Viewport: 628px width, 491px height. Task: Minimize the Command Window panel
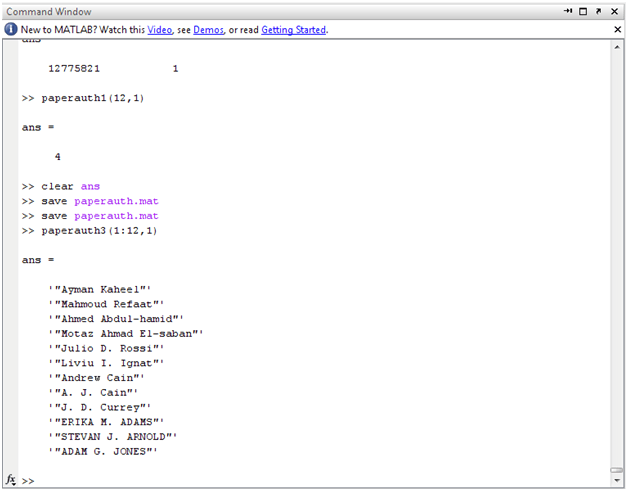click(568, 11)
